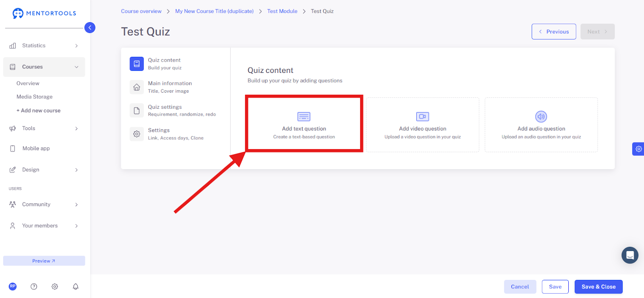Click the video question camera icon
Image resolution: width=644 pixels, height=298 pixels.
pos(423,117)
